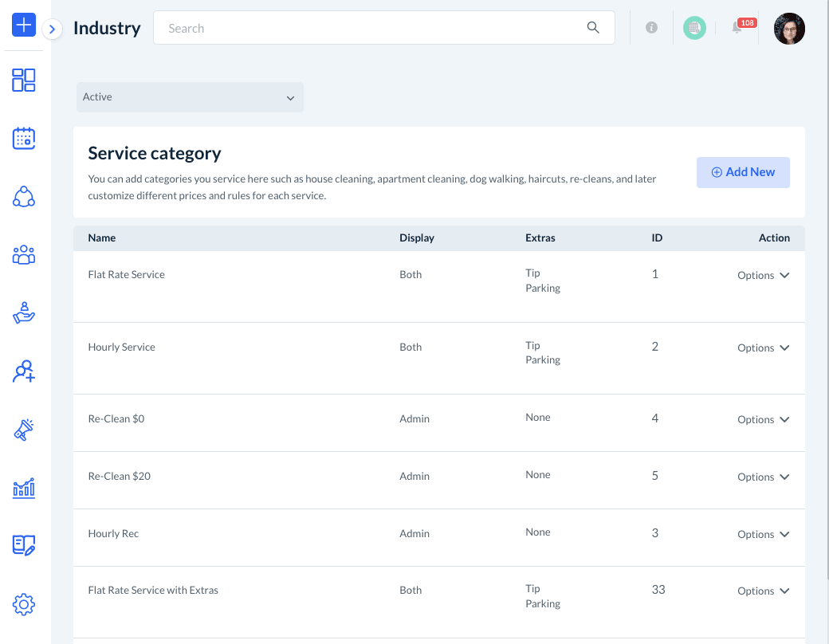Click the green calendar icon in header
This screenshot has height=644, width=829.
tap(694, 28)
